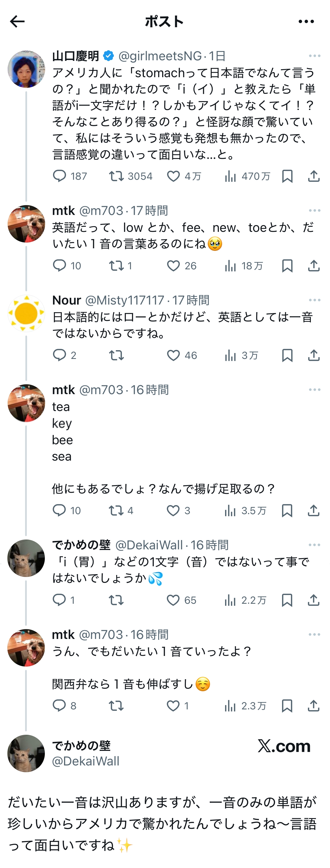View the 18万 impressions on mtk's reply
The width and height of the screenshot is (330, 868).
[230, 266]
